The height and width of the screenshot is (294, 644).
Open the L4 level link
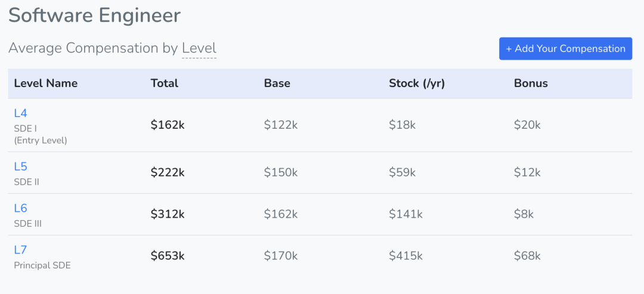click(x=20, y=113)
